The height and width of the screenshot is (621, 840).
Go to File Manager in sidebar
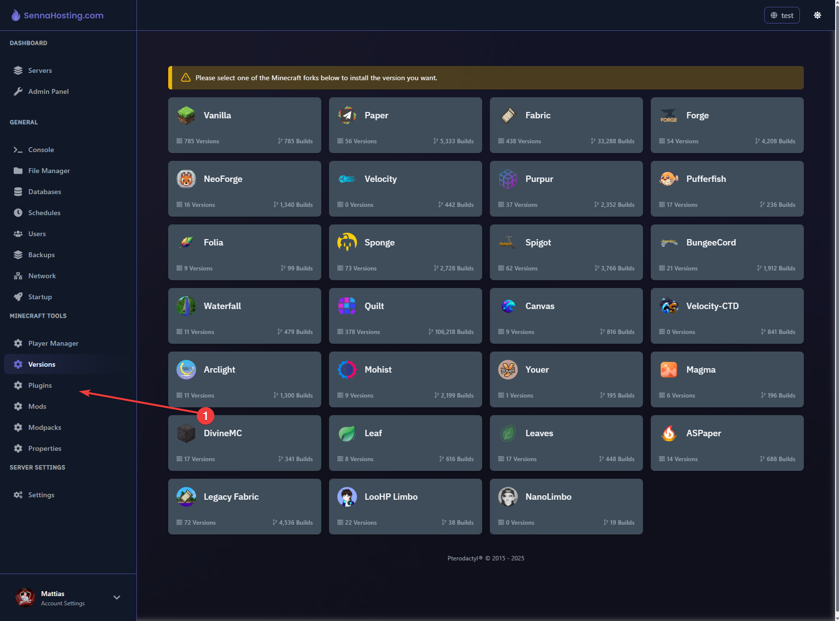click(49, 171)
